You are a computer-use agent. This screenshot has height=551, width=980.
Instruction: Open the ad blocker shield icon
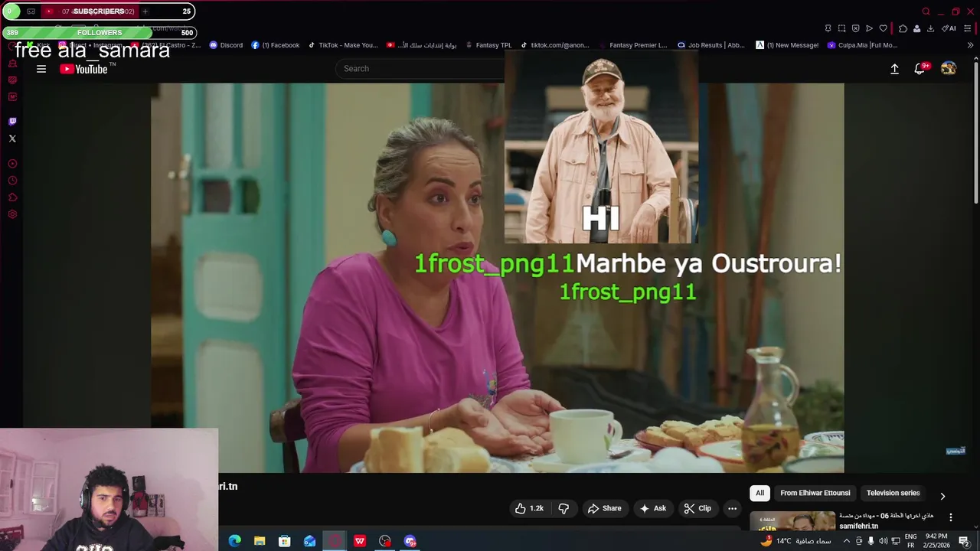(855, 28)
